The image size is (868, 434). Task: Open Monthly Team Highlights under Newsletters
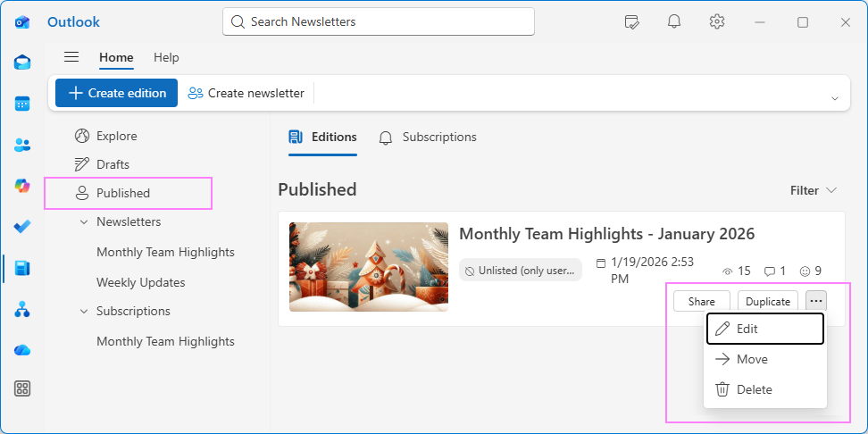tap(165, 253)
